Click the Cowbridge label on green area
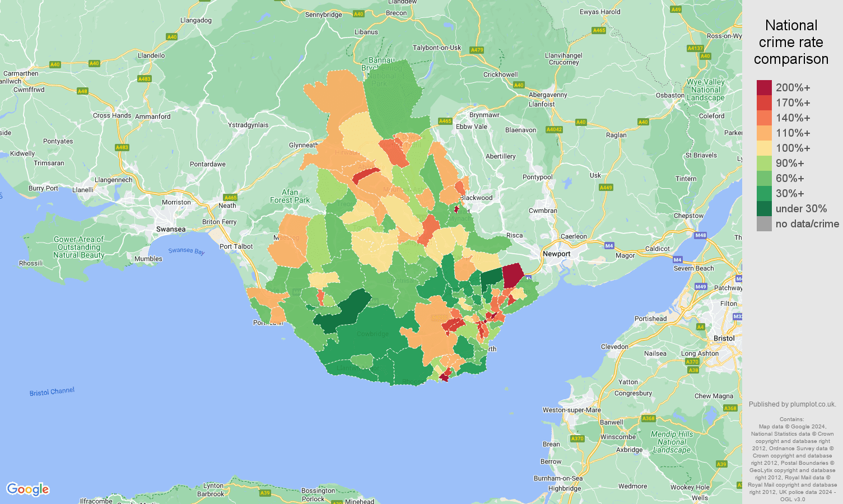This screenshot has height=504, width=843. point(372,334)
